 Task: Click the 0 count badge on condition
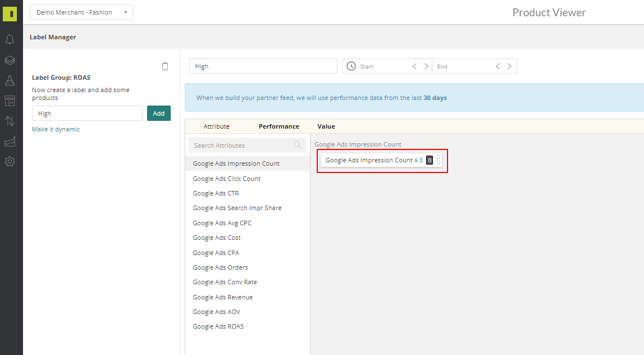429,160
